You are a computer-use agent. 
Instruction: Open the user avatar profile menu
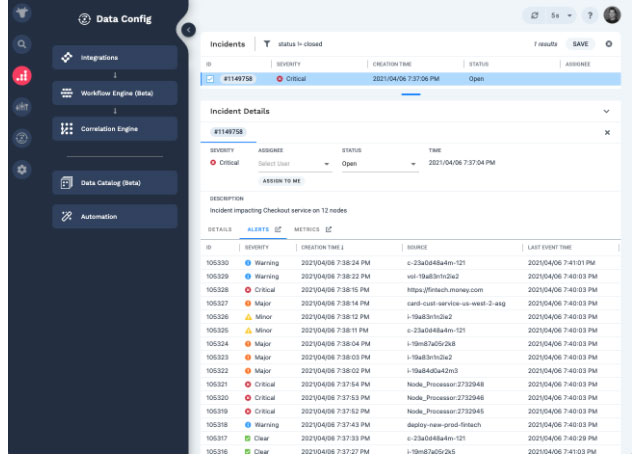[612, 15]
